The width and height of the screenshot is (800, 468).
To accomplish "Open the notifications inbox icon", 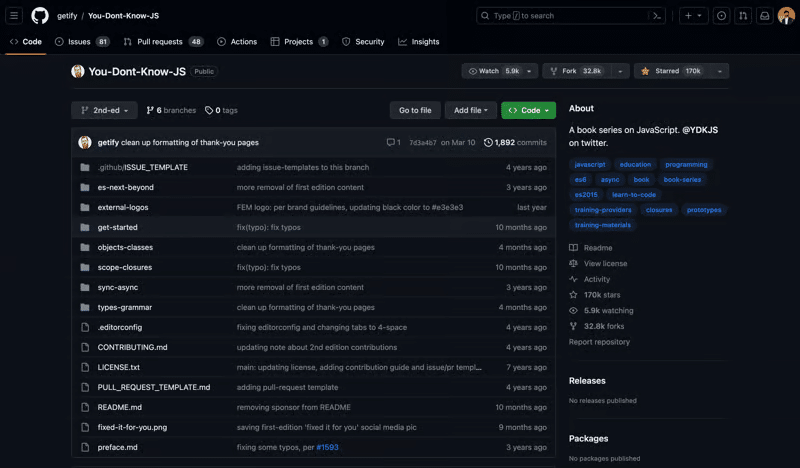I will tap(764, 16).
